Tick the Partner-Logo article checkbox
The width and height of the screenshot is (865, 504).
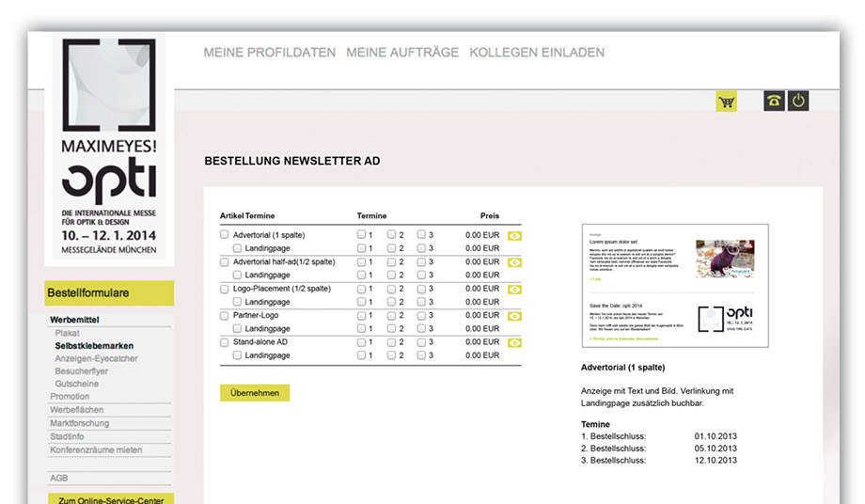225,316
